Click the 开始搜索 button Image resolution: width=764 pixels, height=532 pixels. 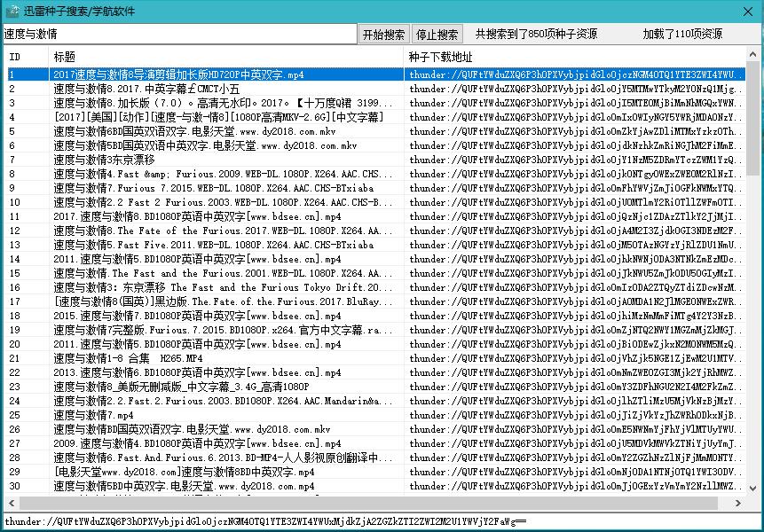pos(384,35)
